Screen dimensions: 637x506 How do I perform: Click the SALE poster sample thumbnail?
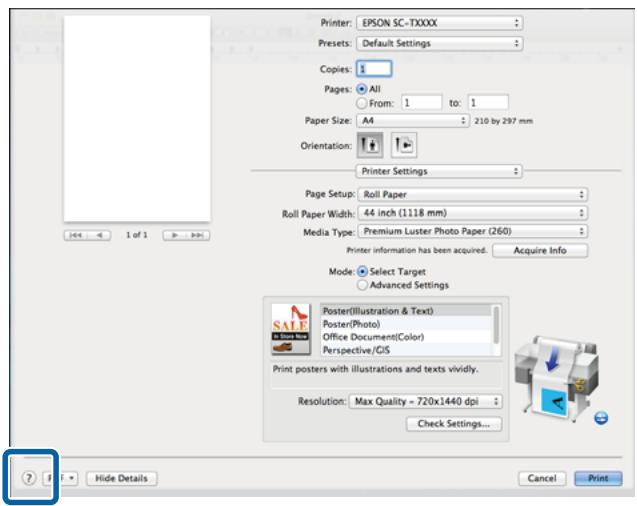coord(290,329)
